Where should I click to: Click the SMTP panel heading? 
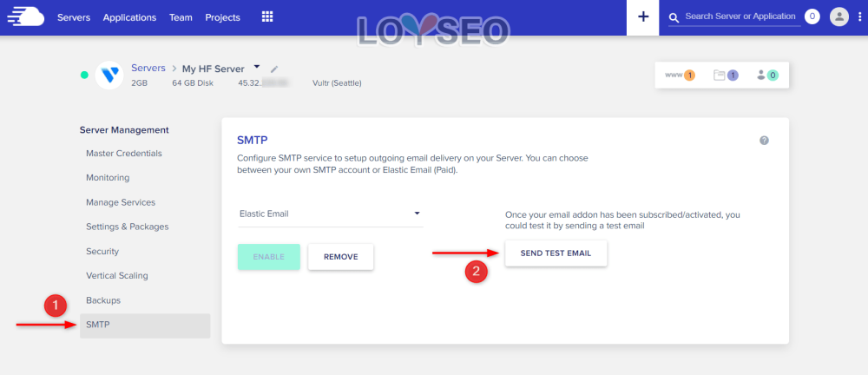253,140
